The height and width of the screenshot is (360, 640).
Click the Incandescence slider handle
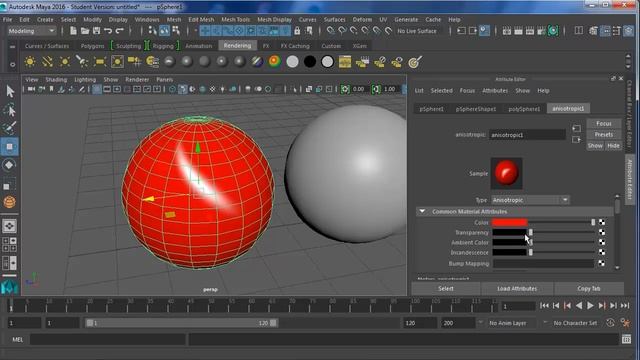coord(531,253)
